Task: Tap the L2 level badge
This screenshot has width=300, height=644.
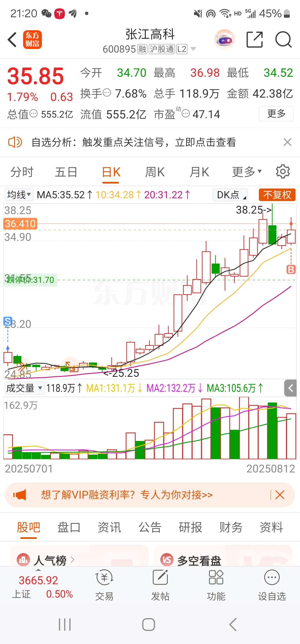Action: 182,49
